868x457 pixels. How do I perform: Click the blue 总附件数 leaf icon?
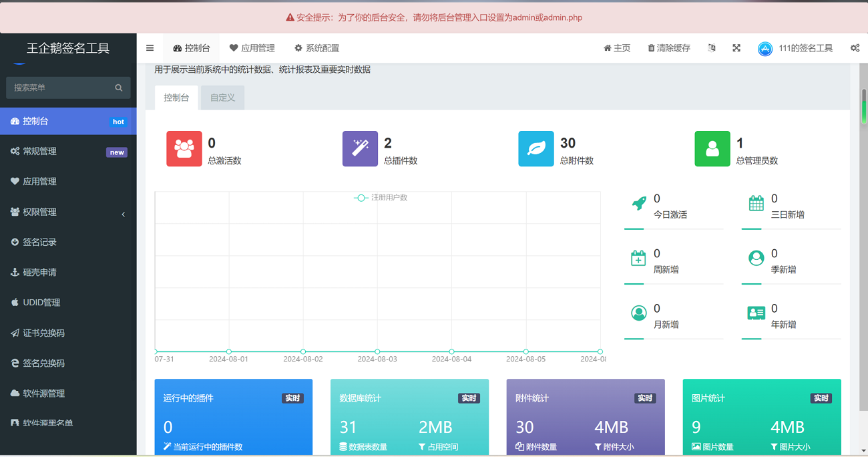(x=535, y=148)
